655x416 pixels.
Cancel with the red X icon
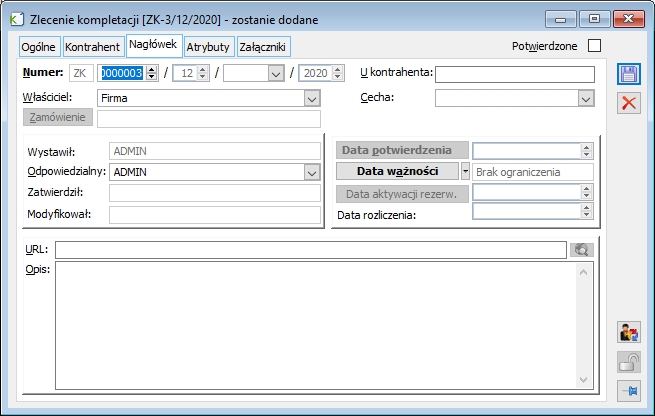pos(629,103)
